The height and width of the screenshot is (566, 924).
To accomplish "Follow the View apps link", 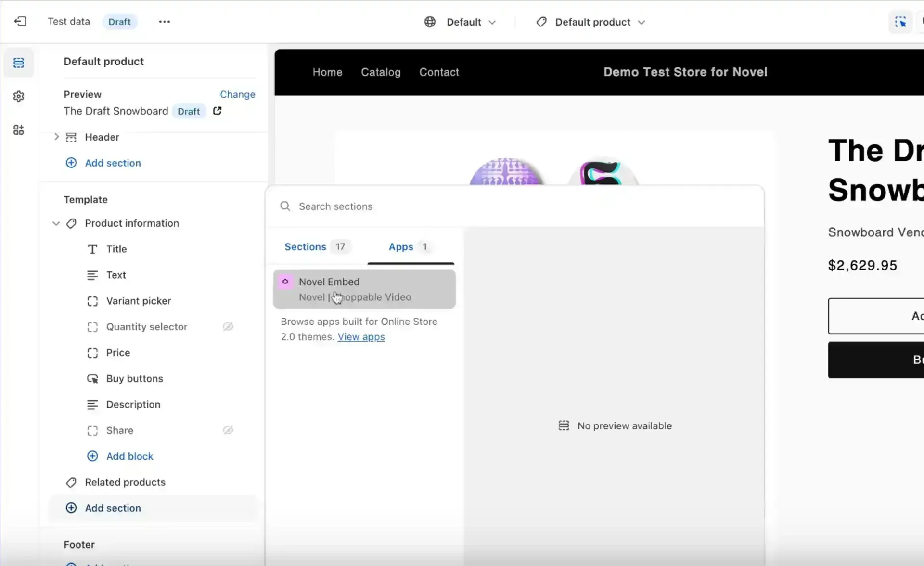I will [x=361, y=337].
